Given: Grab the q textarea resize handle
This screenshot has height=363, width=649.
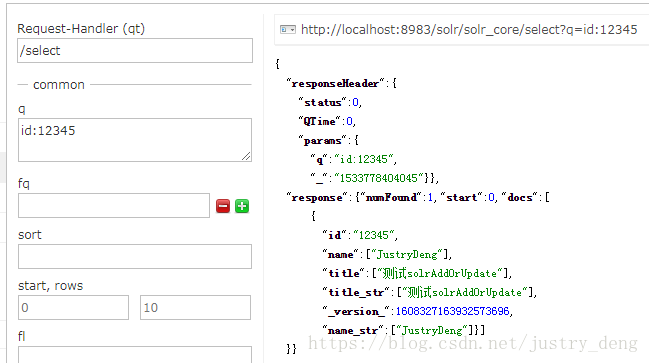Looking at the screenshot, I should 246,156.
